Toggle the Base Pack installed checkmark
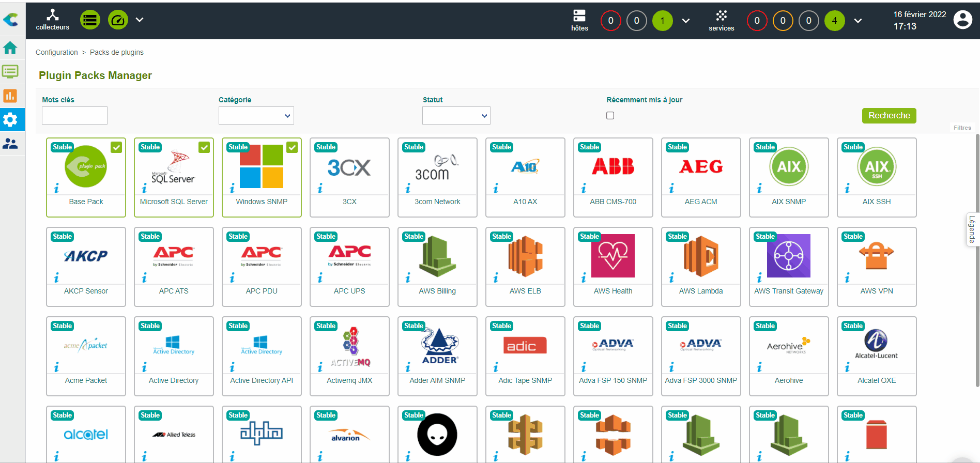 tap(117, 147)
